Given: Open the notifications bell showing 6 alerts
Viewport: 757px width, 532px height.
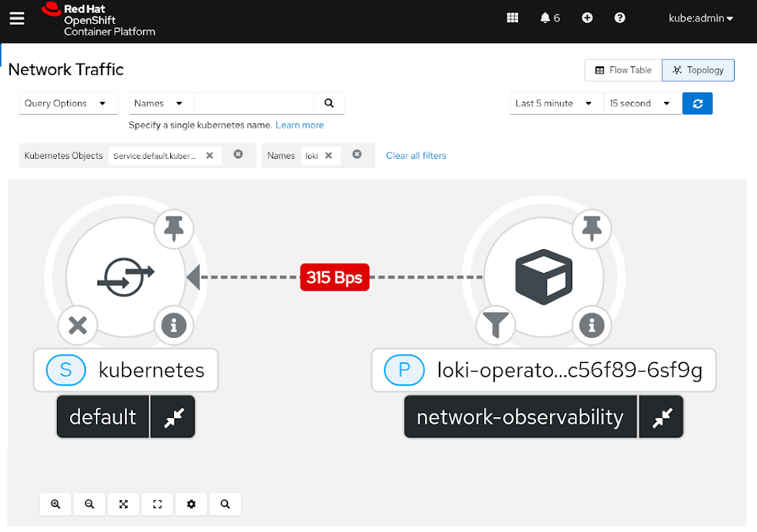Looking at the screenshot, I should [549, 17].
